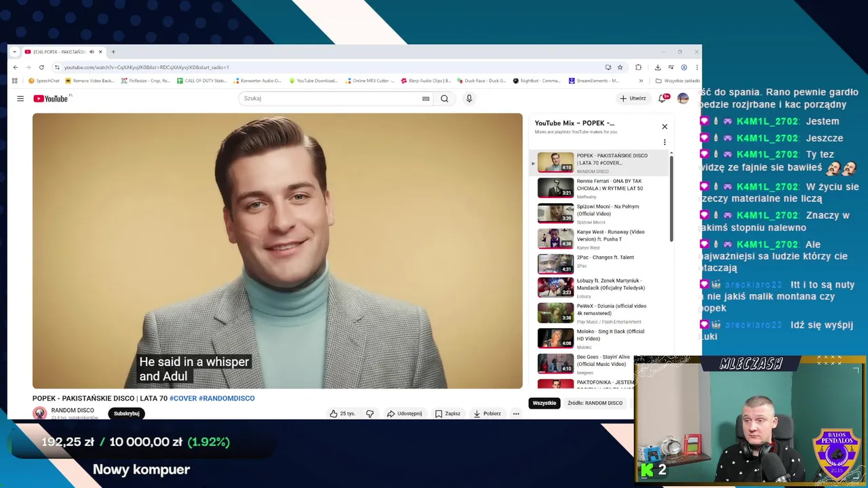
Task: Go to the YouTube home logo
Action: point(51,99)
